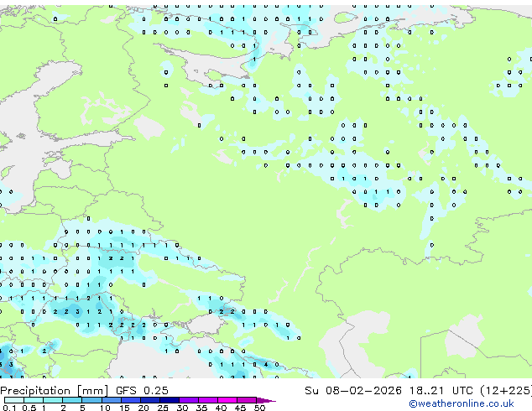
Task: Click the 'GFS 0.25' model label
Action: tap(142, 391)
